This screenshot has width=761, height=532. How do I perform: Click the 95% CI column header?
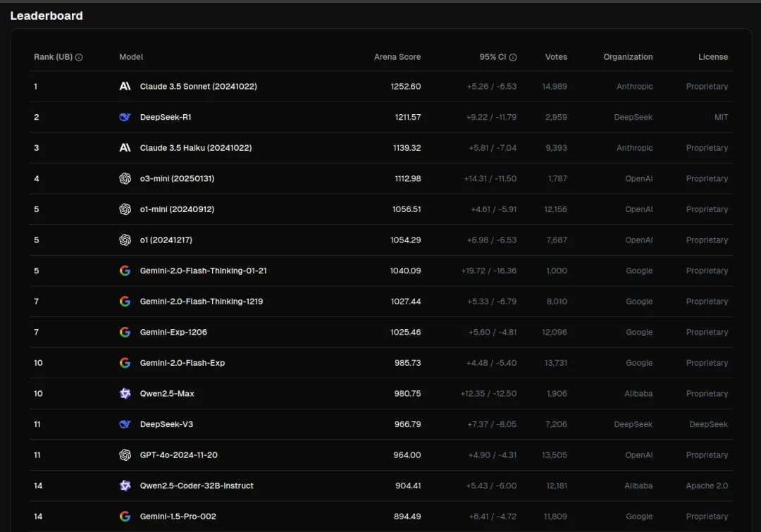coord(493,57)
